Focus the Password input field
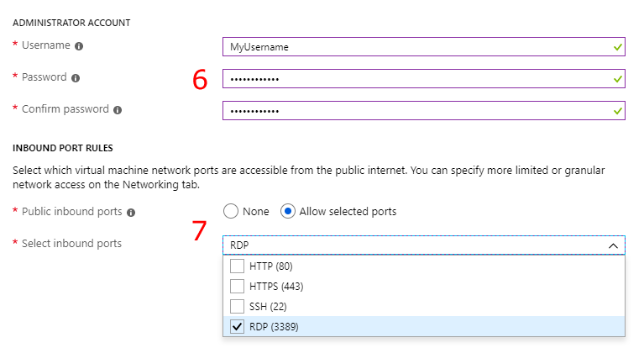The image size is (644, 348). (424, 78)
